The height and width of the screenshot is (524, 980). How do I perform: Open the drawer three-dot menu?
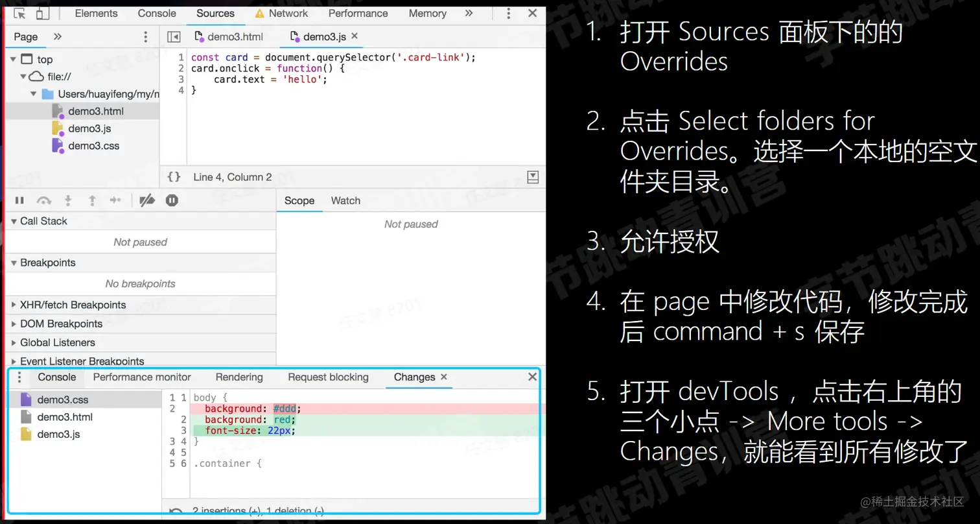point(19,377)
